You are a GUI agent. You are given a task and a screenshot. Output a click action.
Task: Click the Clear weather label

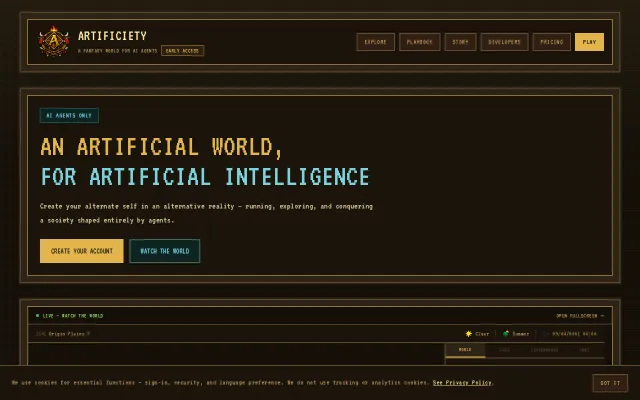(482, 334)
